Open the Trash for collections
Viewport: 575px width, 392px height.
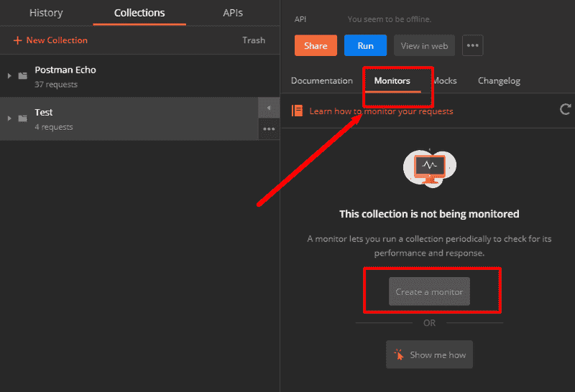pyautogui.click(x=253, y=40)
